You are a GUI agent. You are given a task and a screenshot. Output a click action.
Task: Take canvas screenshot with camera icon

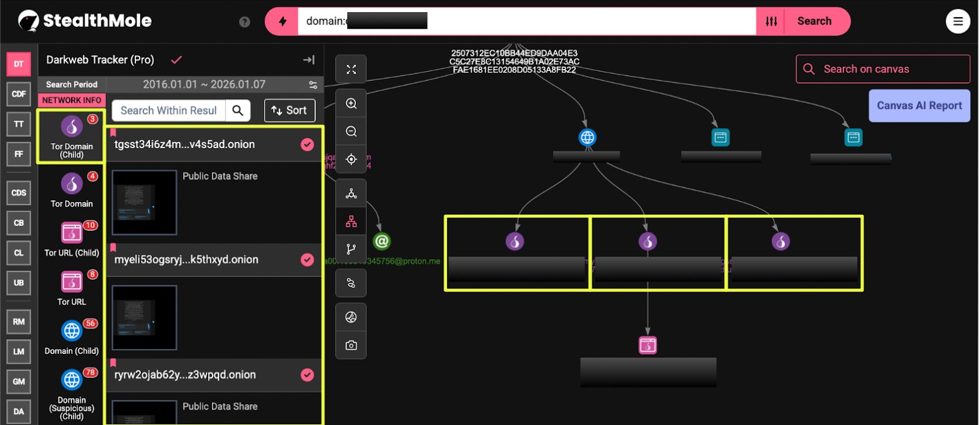(x=351, y=345)
